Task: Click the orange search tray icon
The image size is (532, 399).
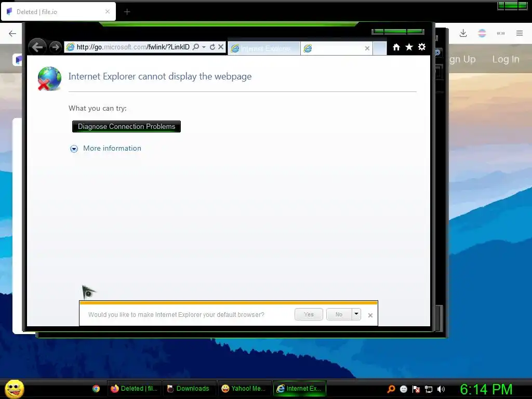Action: click(391, 389)
